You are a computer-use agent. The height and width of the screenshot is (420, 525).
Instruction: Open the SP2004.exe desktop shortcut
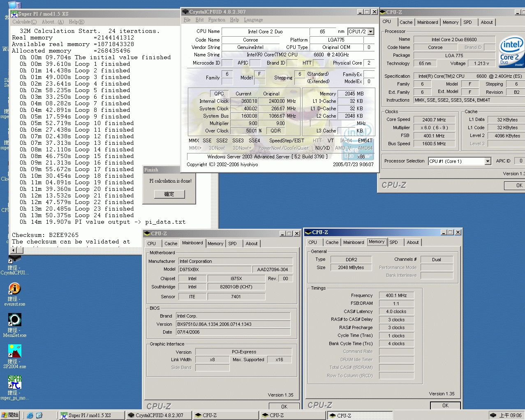pos(14,357)
